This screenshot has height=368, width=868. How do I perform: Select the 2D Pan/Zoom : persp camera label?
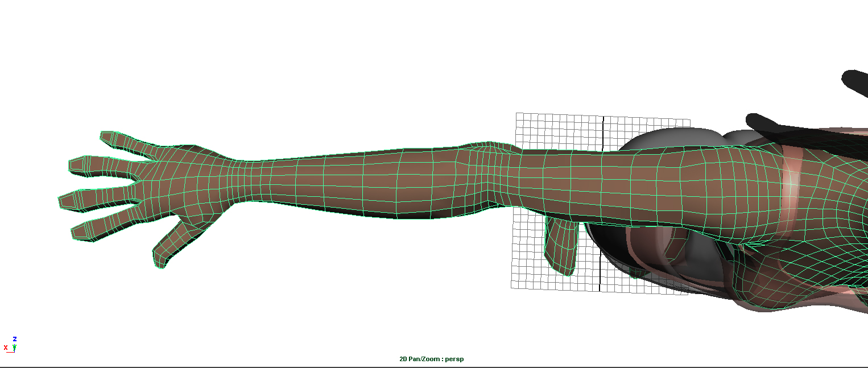pyautogui.click(x=431, y=359)
